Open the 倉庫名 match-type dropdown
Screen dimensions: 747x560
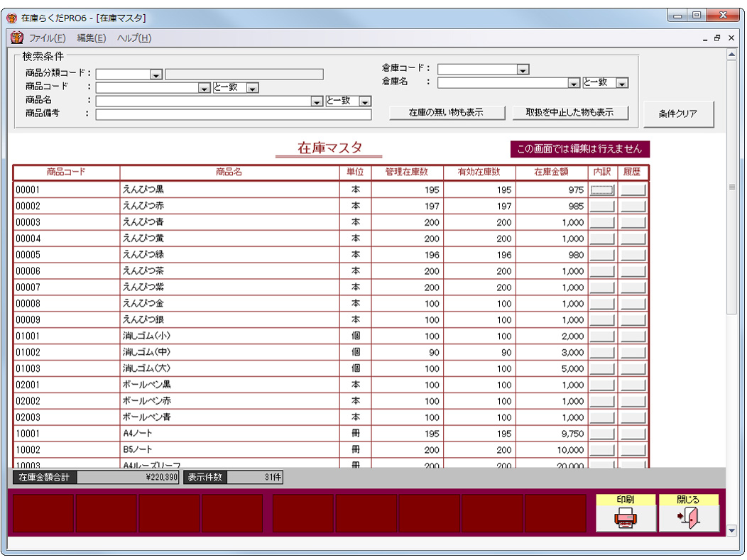pyautogui.click(x=622, y=83)
